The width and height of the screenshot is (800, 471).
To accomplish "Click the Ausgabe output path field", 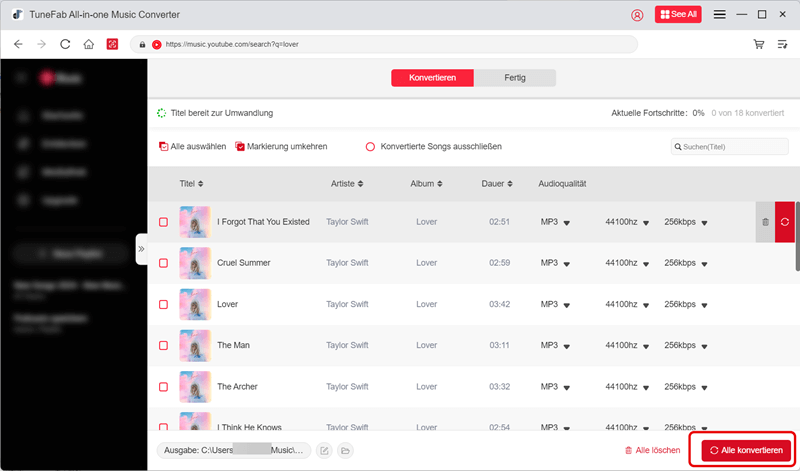I will 234,450.
